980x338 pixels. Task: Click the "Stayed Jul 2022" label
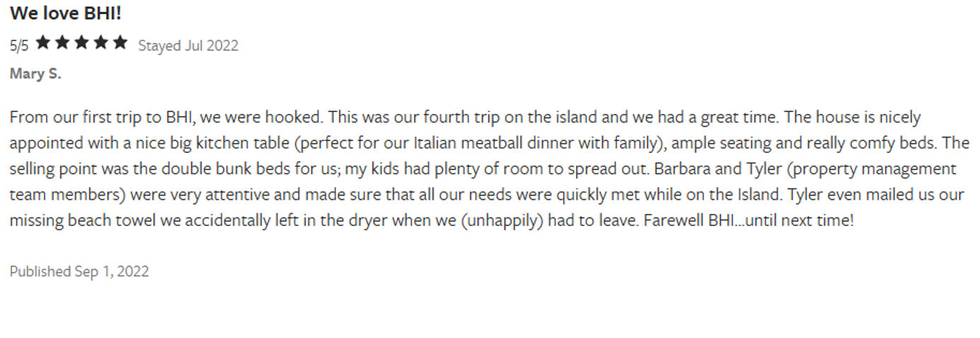(x=188, y=46)
